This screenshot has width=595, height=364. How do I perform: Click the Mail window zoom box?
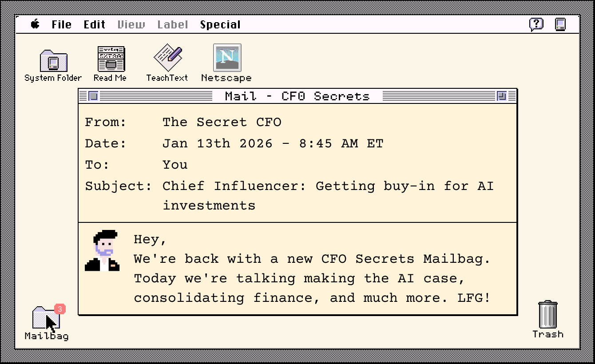502,96
